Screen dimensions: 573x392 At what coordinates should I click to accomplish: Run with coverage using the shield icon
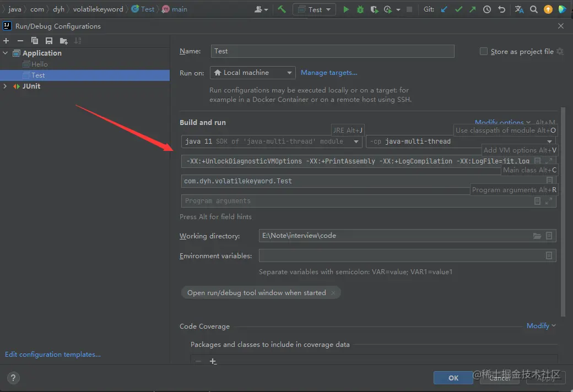pyautogui.click(x=374, y=9)
